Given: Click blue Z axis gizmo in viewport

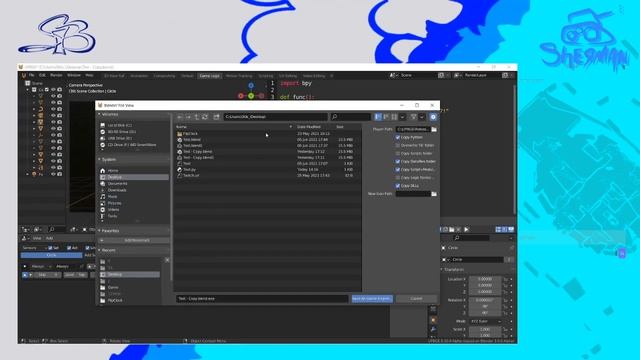Looking at the screenshot, I should click(251, 86).
